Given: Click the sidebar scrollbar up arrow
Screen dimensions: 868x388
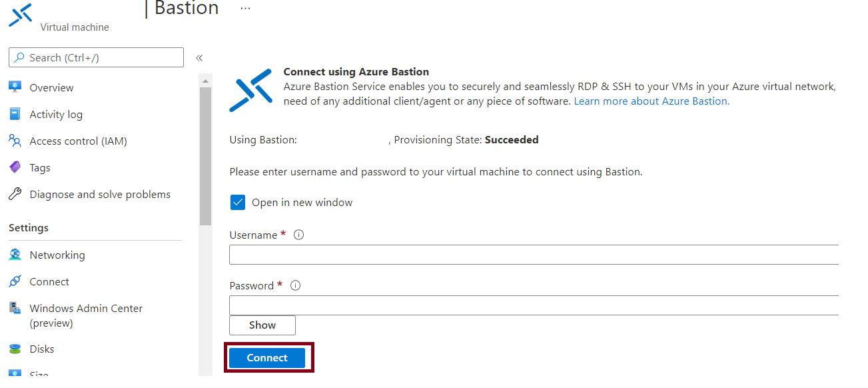Looking at the screenshot, I should click(205, 81).
